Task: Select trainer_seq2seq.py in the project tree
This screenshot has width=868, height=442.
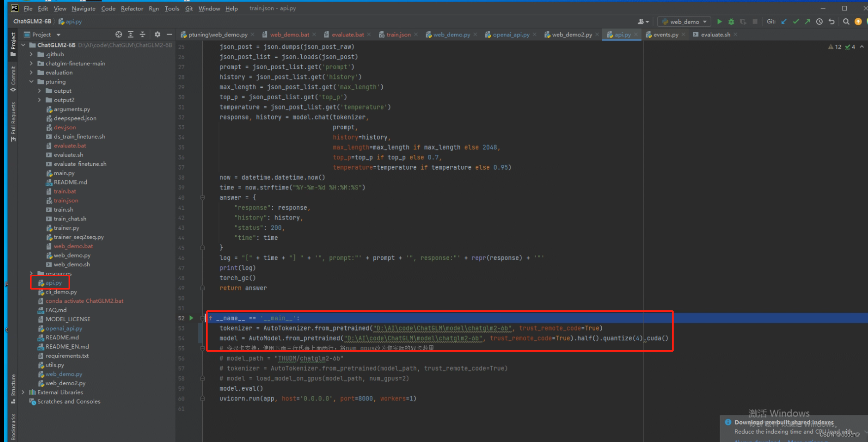Action: [x=78, y=237]
